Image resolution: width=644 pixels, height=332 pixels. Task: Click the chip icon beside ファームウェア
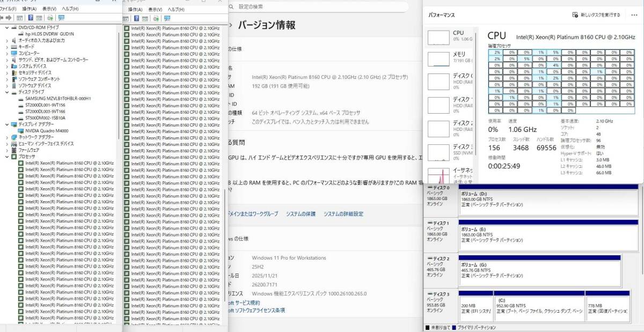pos(14,150)
